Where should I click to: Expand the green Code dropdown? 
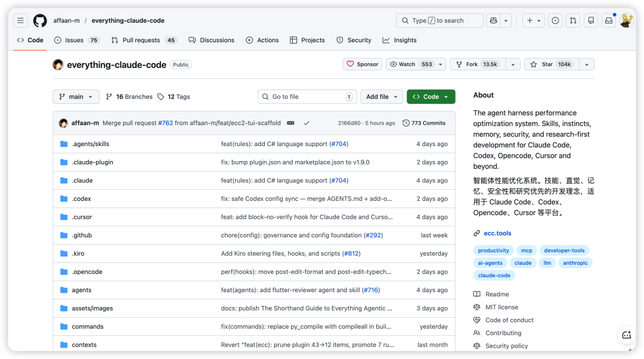click(431, 97)
